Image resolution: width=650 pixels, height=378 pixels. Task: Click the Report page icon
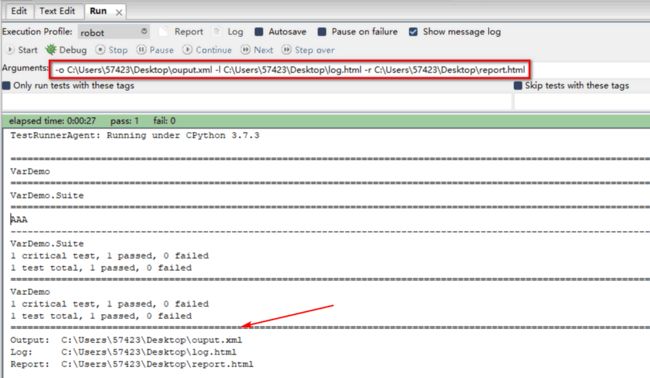coord(164,32)
